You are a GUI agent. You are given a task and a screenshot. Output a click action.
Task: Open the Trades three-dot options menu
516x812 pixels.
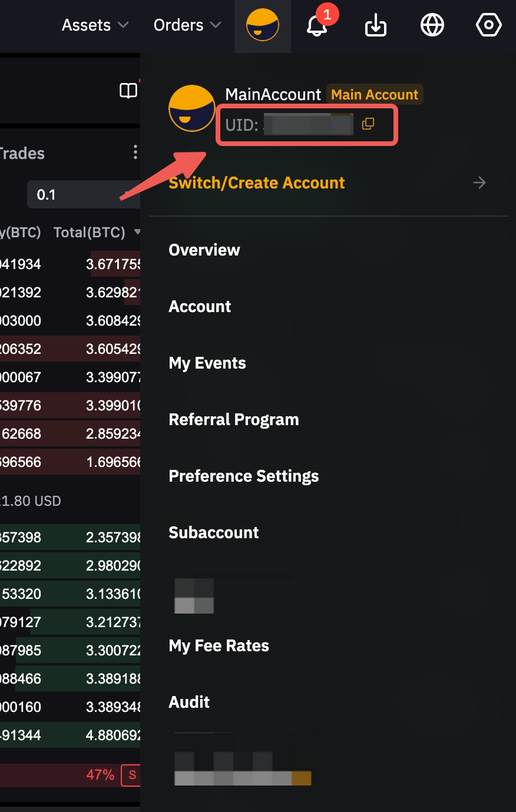[135, 153]
